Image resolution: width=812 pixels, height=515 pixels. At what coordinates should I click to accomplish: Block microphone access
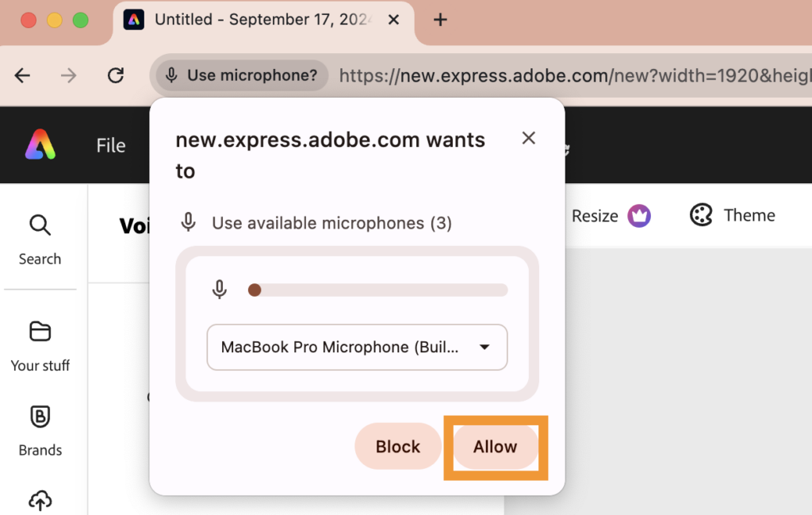397,447
